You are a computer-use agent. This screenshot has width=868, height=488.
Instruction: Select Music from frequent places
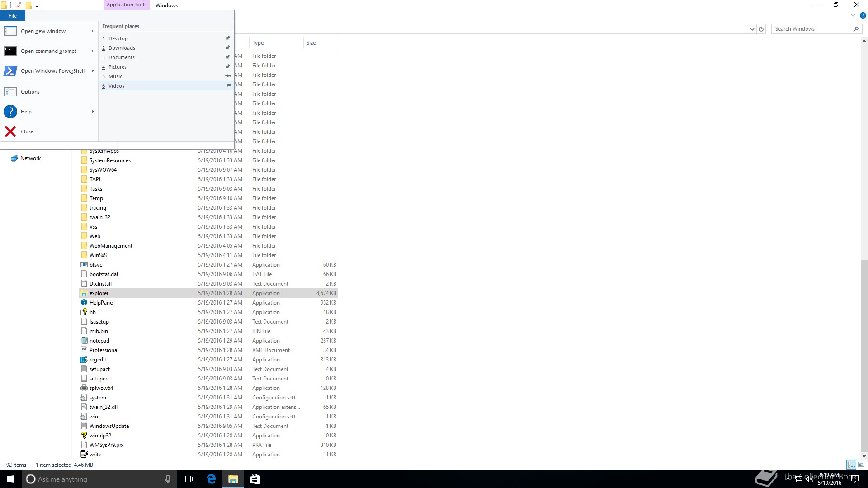[166, 76]
